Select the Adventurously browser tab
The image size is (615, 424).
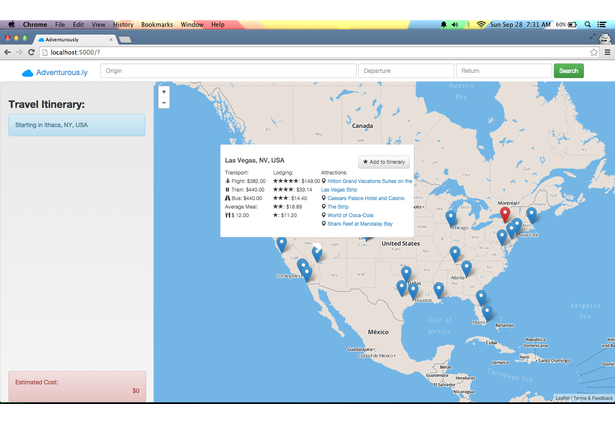pyautogui.click(x=73, y=40)
